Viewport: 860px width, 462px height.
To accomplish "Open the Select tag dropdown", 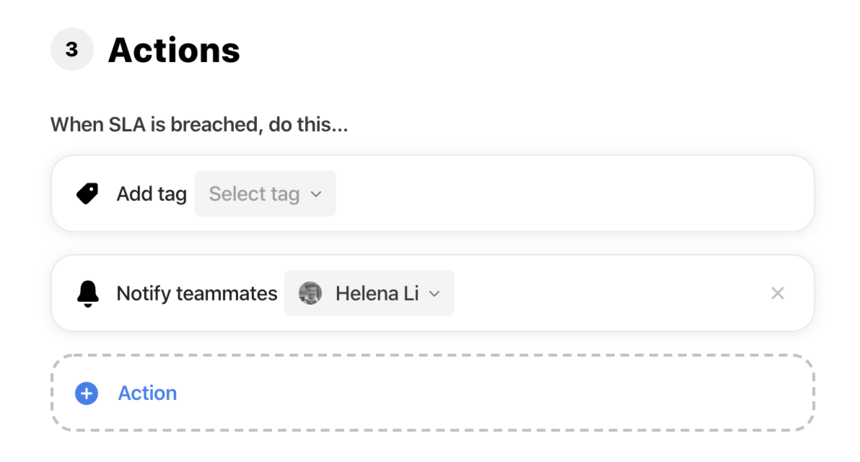I will tap(265, 194).
